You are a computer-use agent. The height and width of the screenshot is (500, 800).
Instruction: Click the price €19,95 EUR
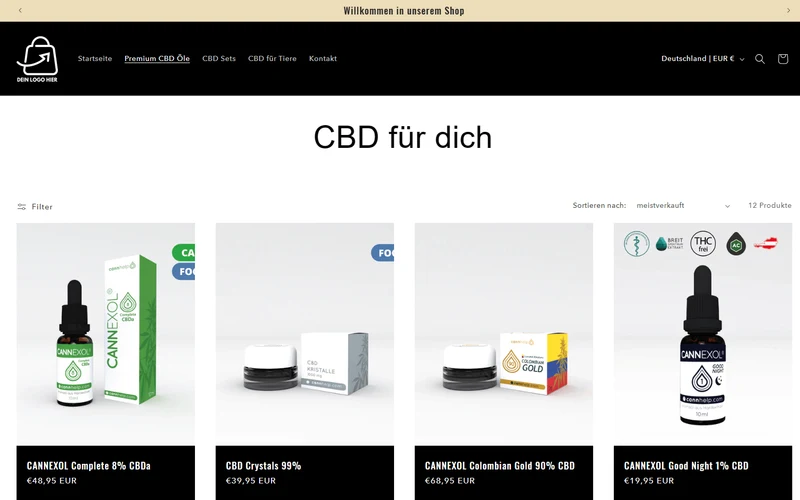648,481
